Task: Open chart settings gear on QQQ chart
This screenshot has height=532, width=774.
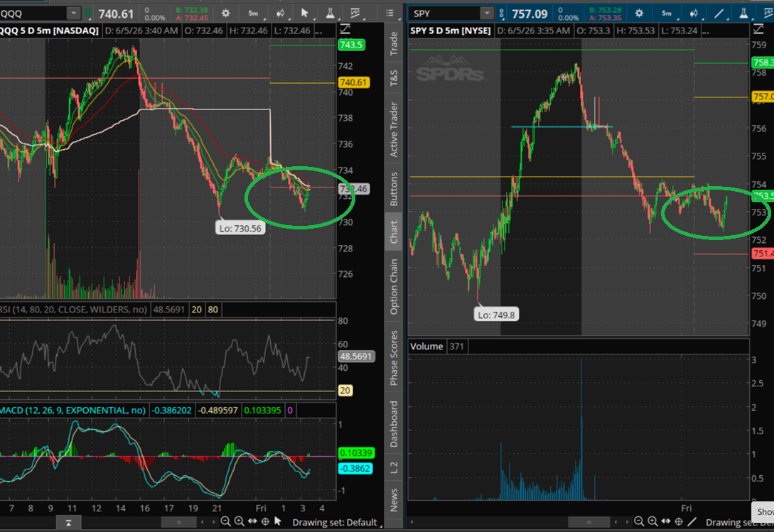Action: 225,13
